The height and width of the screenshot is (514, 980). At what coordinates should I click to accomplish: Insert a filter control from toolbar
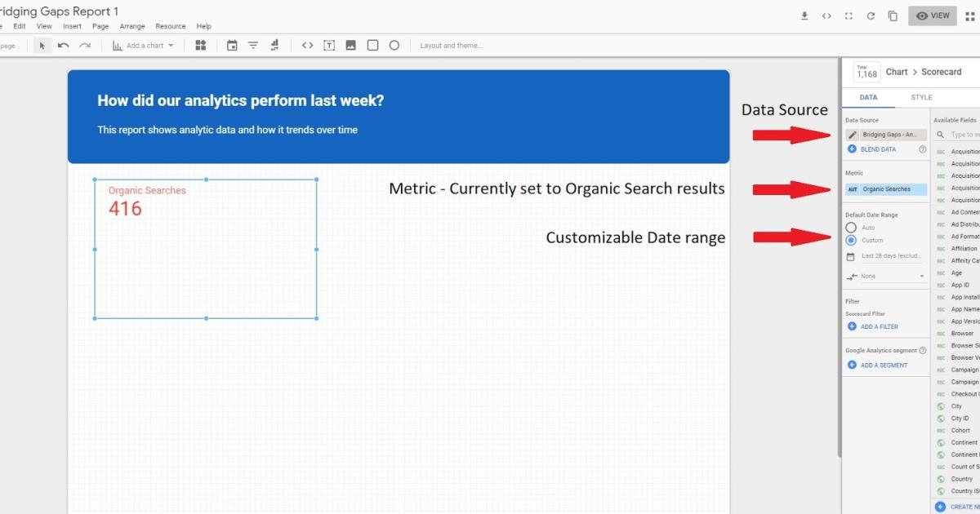click(x=253, y=46)
